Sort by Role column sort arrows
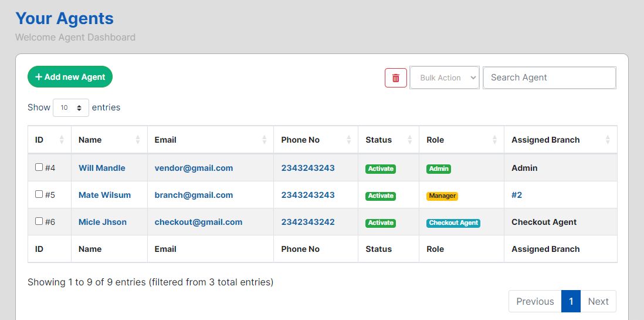This screenshot has width=644, height=320. pos(494,140)
